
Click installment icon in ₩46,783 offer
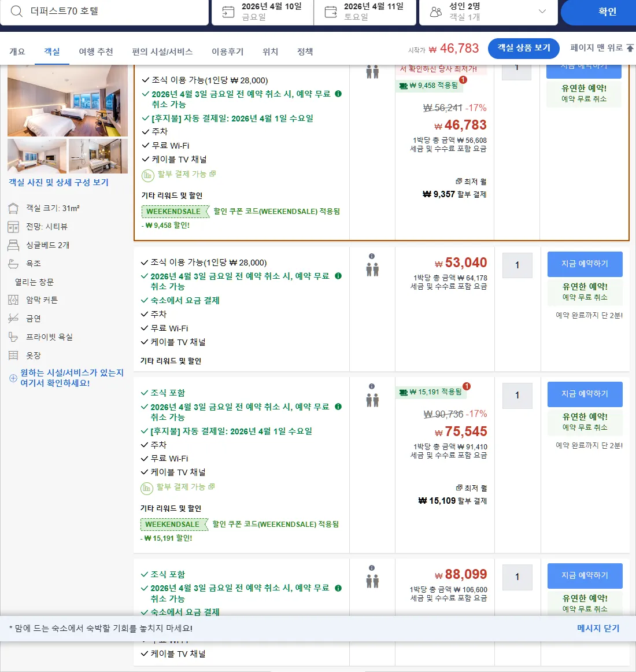tap(148, 175)
